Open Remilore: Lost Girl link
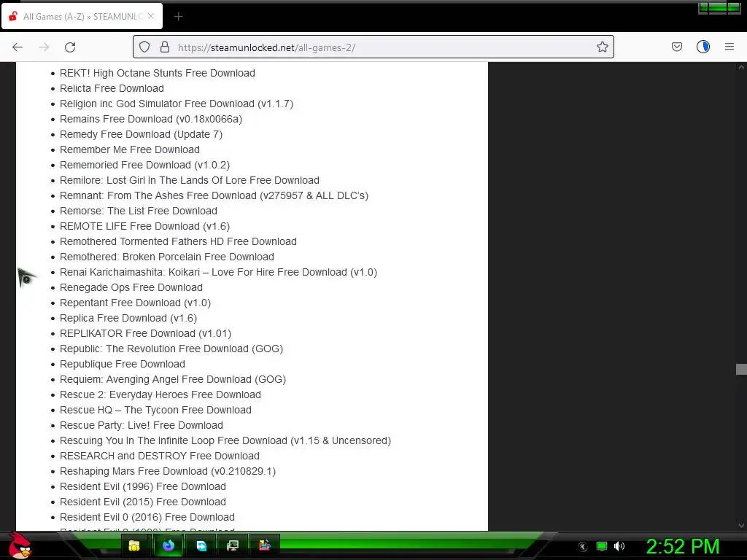747x560 pixels. pyautogui.click(x=189, y=181)
